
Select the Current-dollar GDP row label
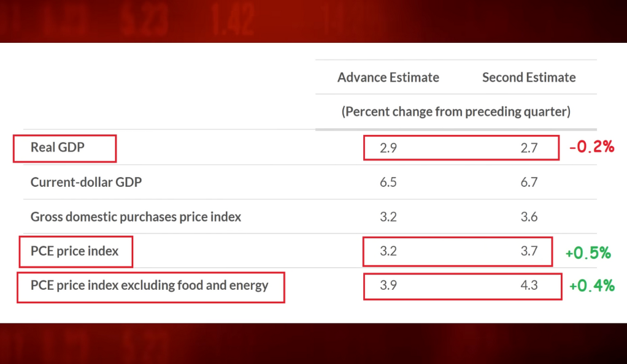pos(86,182)
